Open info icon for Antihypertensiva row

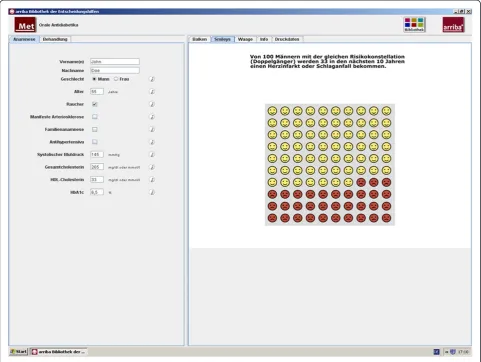pyautogui.click(x=152, y=142)
